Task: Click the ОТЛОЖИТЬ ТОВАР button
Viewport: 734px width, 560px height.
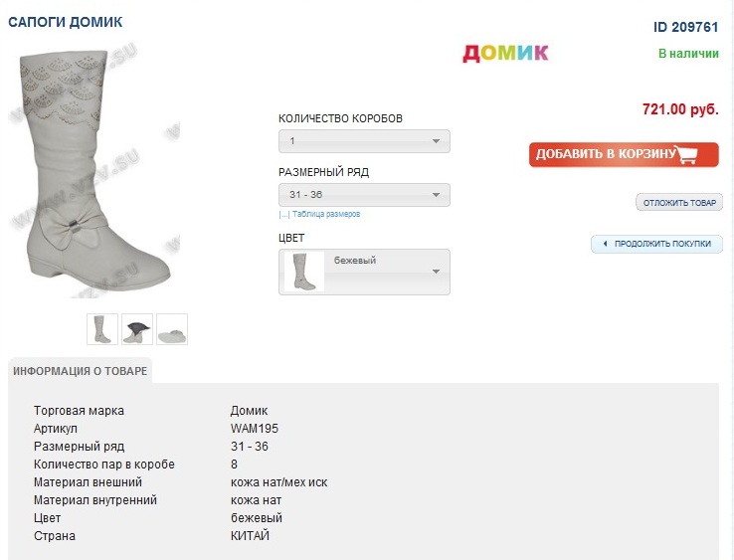Action: 679,203
